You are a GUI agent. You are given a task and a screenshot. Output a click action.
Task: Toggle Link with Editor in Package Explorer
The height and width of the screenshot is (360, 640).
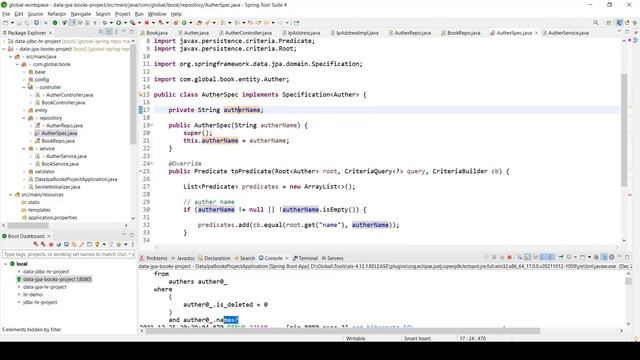coord(108,32)
